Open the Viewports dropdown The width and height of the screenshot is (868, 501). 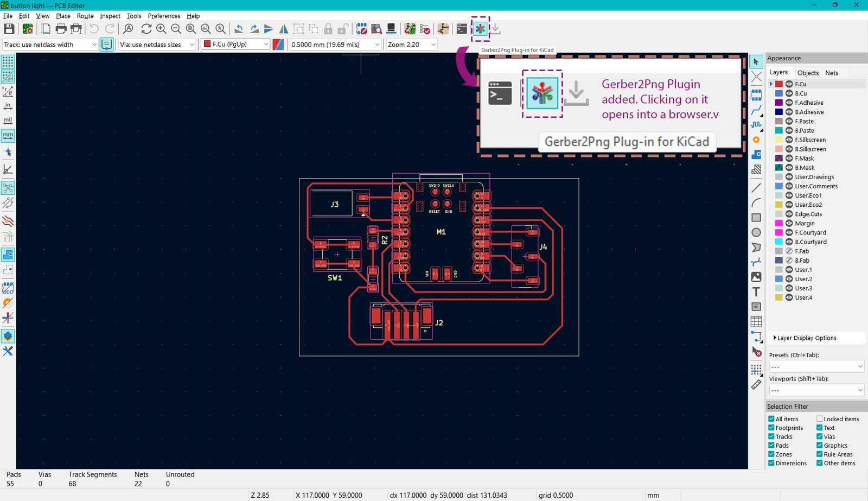pos(816,390)
